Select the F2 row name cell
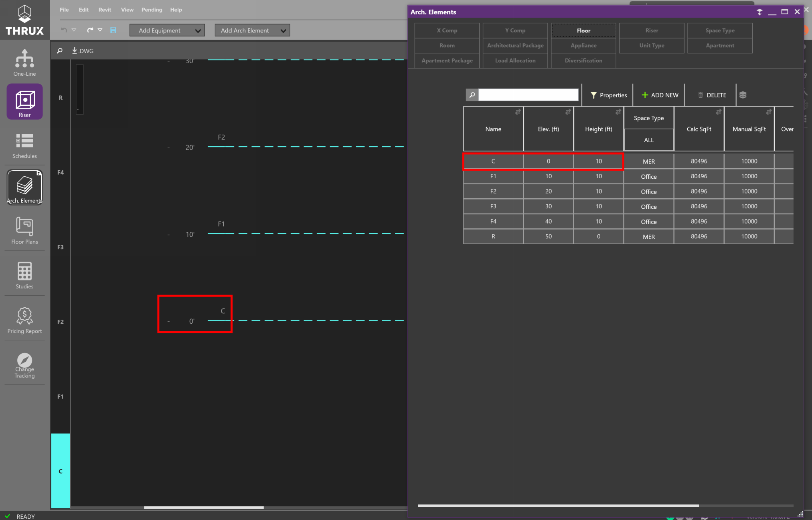Viewport: 812px width, 520px height. coord(493,191)
